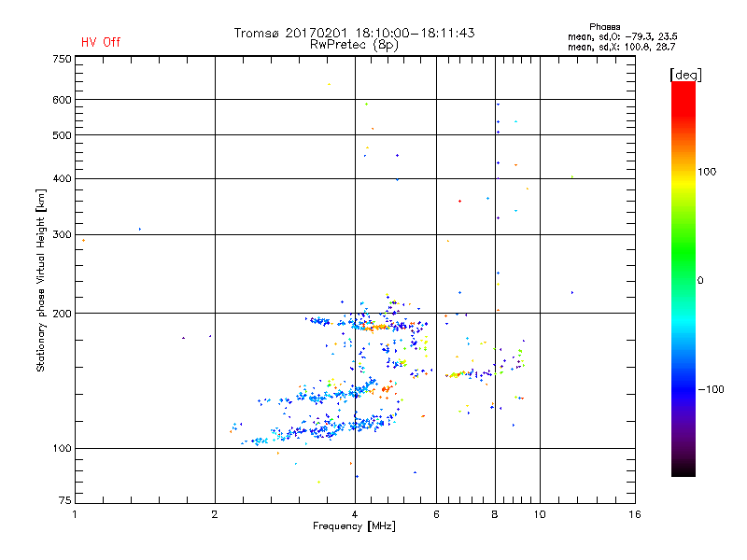The width and height of the screenshot is (747, 560).
Task: Click the colorbar tick label "-100"
Action: point(712,389)
